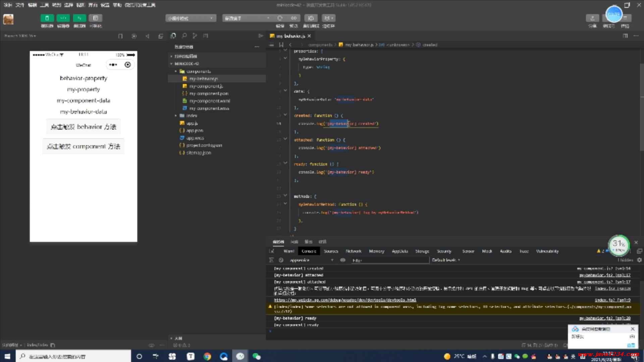Open the Default levels dropdown
Viewport: 644px width, 362px height.
tap(446, 260)
